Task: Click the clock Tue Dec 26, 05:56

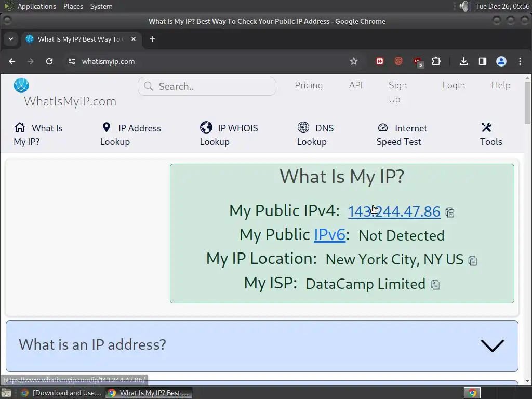Action: point(502,6)
